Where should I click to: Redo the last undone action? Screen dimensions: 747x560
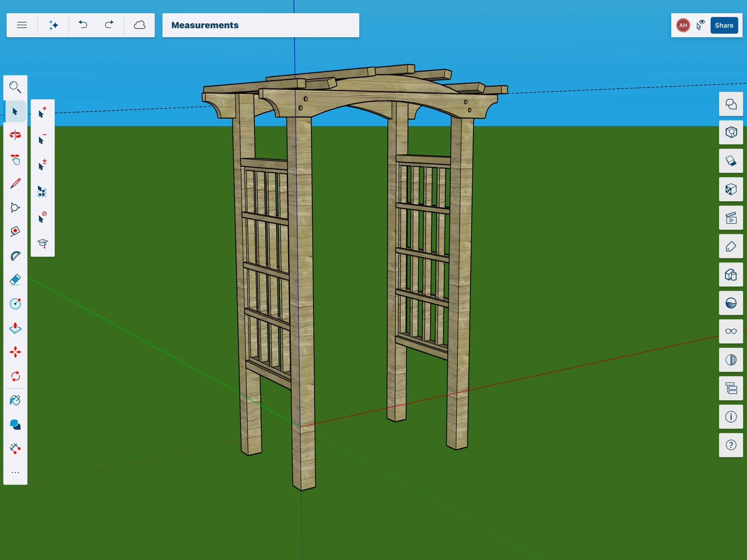tap(109, 25)
